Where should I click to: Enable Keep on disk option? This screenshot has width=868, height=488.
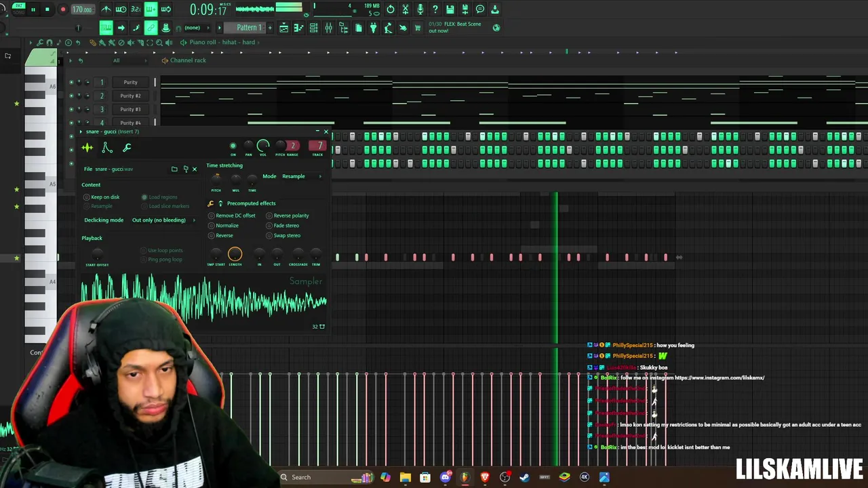pyautogui.click(x=101, y=197)
